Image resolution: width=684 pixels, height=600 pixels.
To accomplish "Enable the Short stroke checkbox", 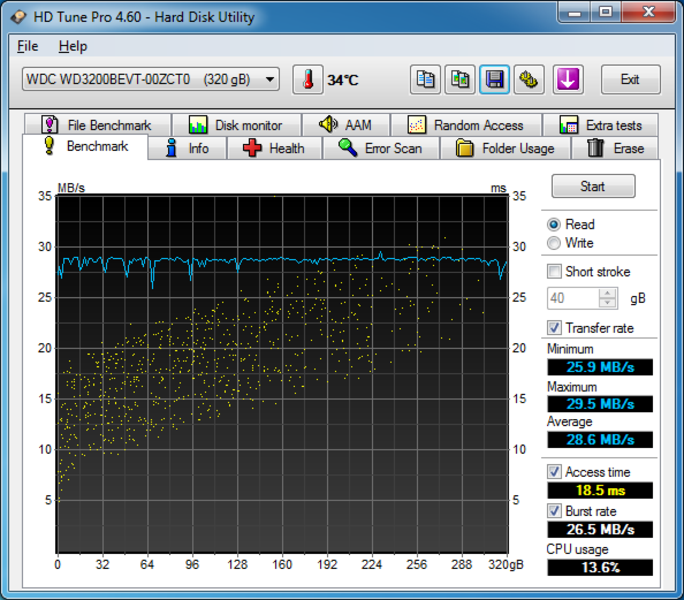I will [554, 271].
